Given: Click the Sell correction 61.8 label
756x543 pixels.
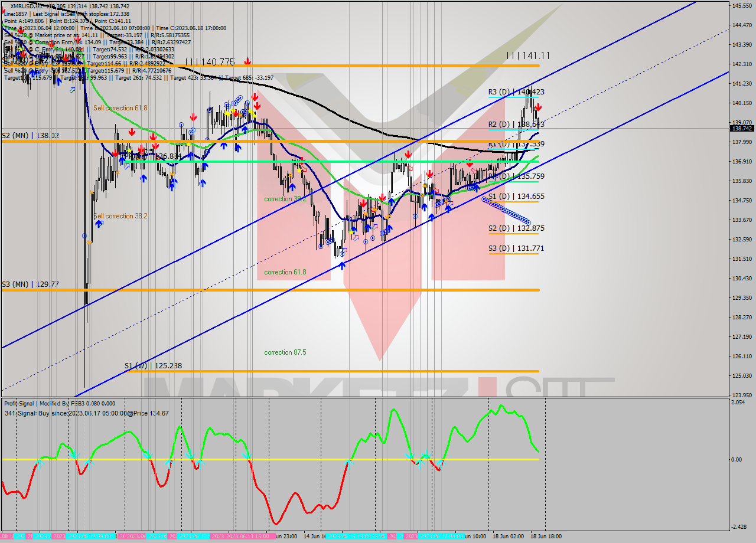Looking at the screenshot, I should tap(120, 108).
